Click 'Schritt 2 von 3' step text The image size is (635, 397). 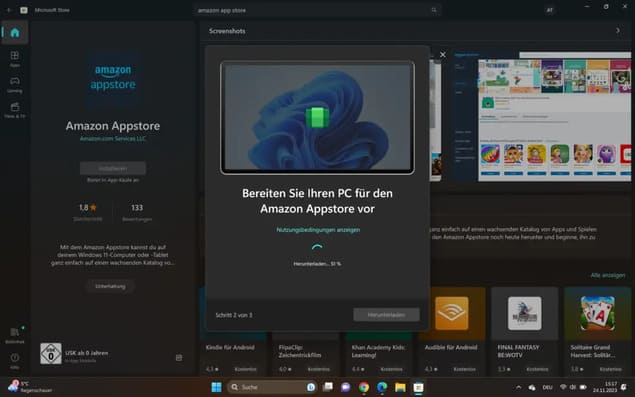(x=234, y=315)
